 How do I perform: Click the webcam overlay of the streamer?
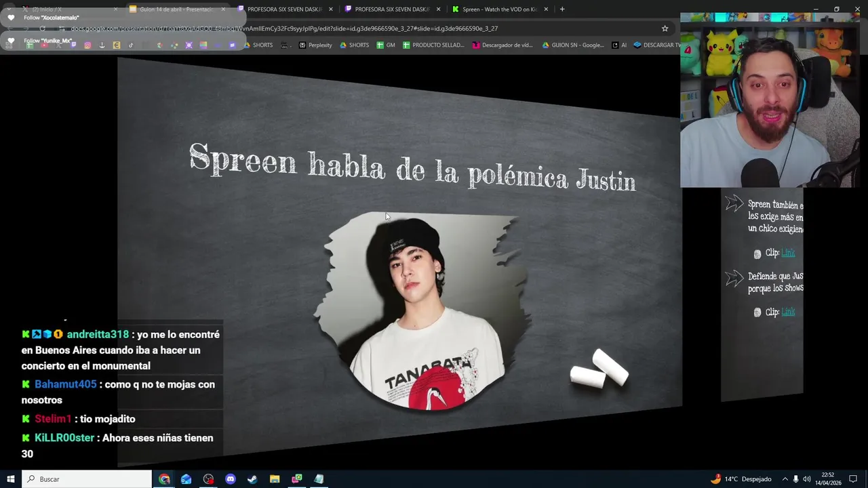point(770,100)
